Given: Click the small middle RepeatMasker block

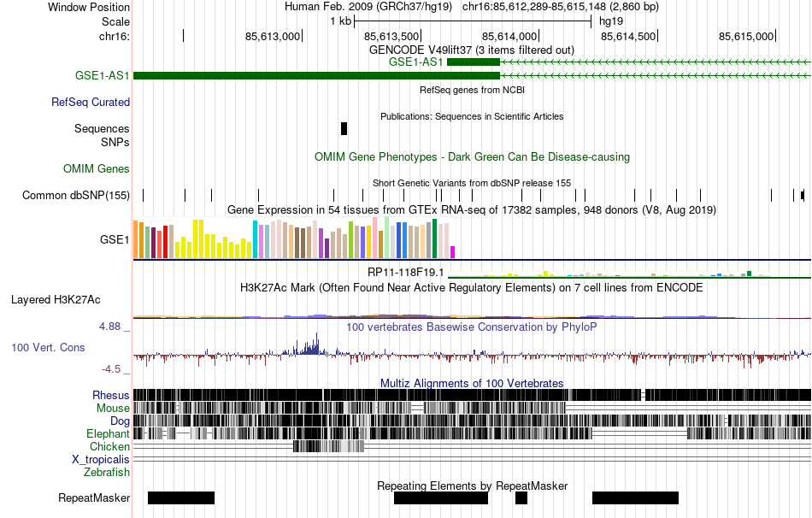Looking at the screenshot, I should click(521, 497).
